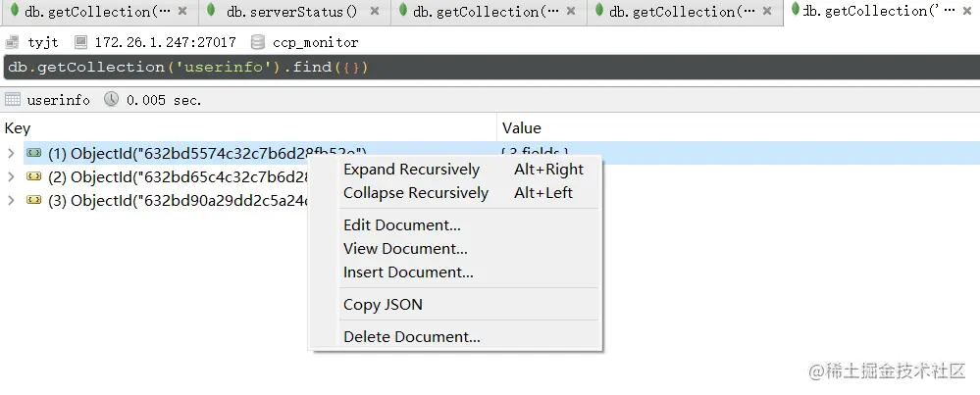Viewport: 980px width, 395px height.
Task: Click the Value column header
Action: pos(521,128)
